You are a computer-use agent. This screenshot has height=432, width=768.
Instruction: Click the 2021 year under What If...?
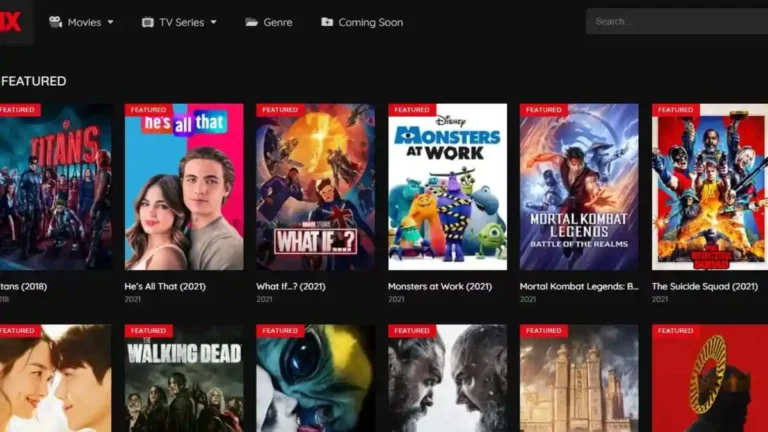click(x=264, y=299)
